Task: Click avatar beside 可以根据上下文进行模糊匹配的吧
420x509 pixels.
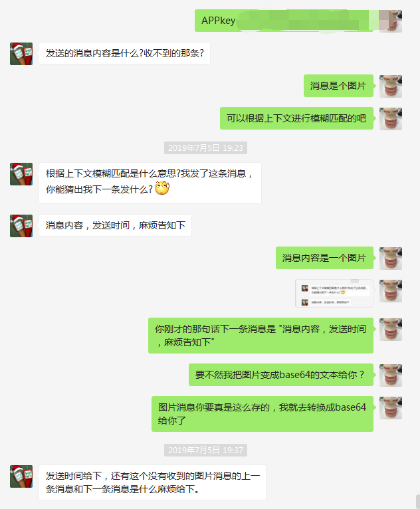Action: click(x=391, y=118)
